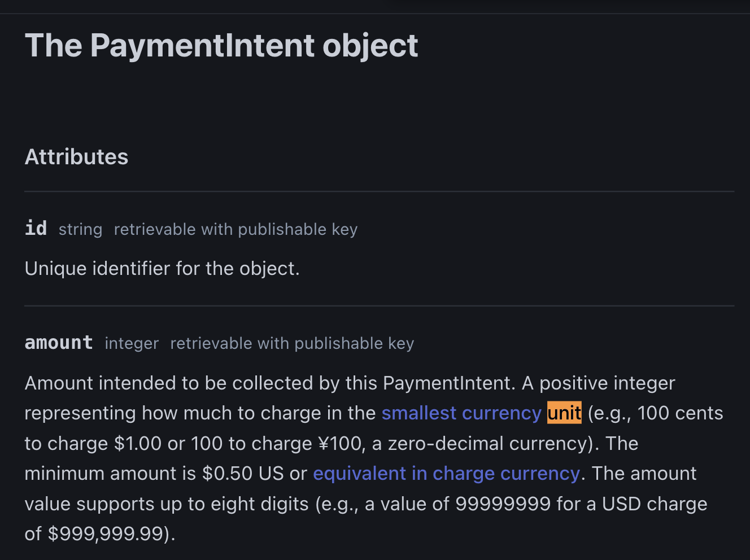Click the "integer" type label
The width and height of the screenshot is (750, 560).
pyautogui.click(x=132, y=343)
